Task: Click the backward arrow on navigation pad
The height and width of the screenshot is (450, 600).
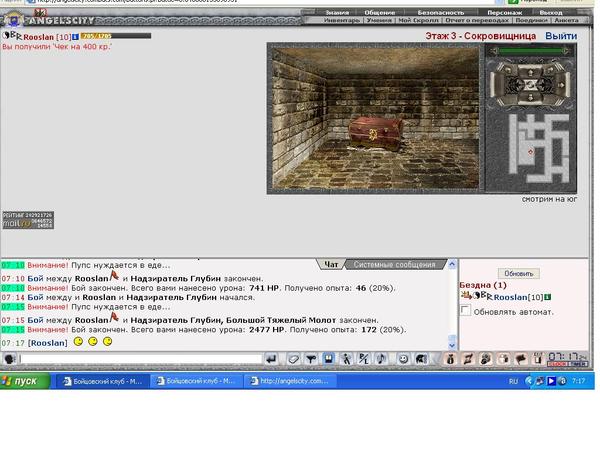Action: [530, 98]
